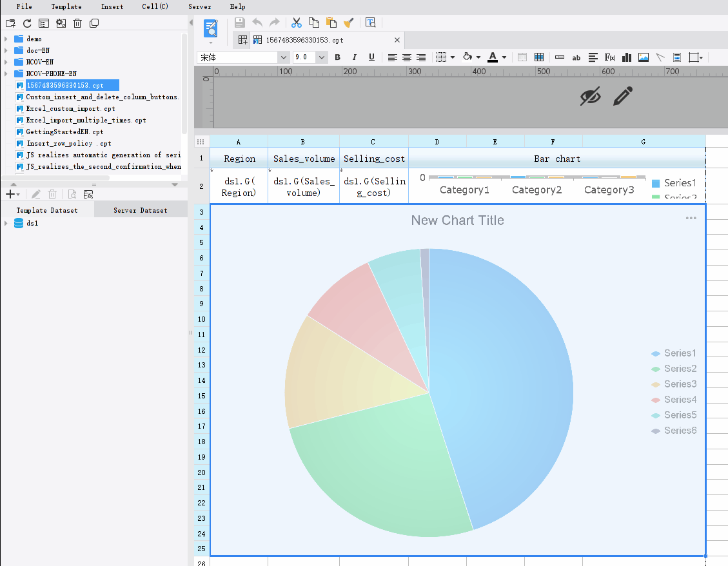The image size is (728, 566).
Task: Refresh the template file tree
Action: click(x=27, y=23)
